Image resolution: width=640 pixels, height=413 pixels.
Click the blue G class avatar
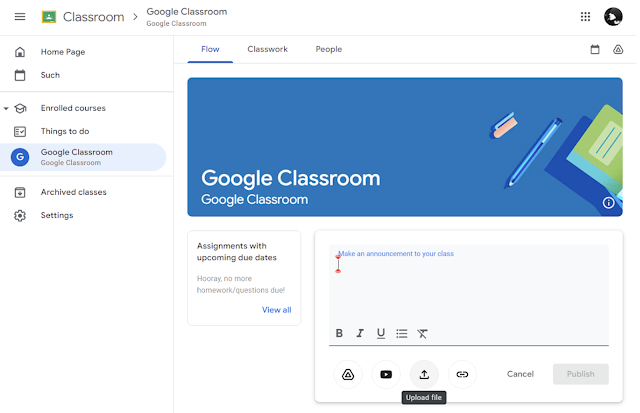click(20, 157)
